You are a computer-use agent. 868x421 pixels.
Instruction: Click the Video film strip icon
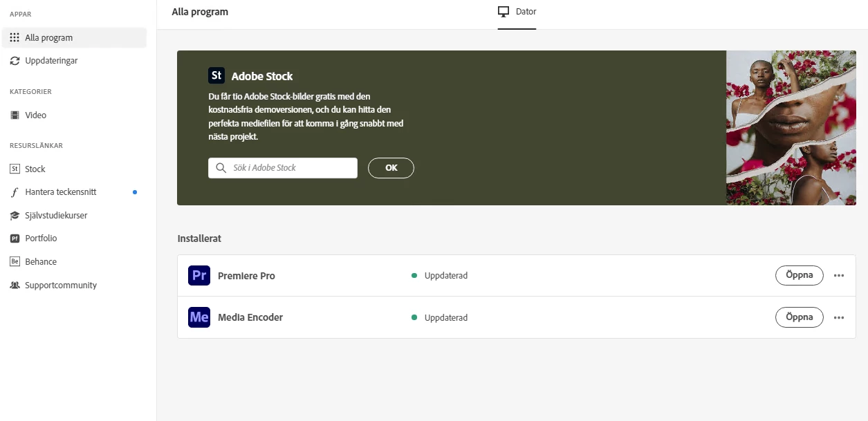(x=15, y=115)
